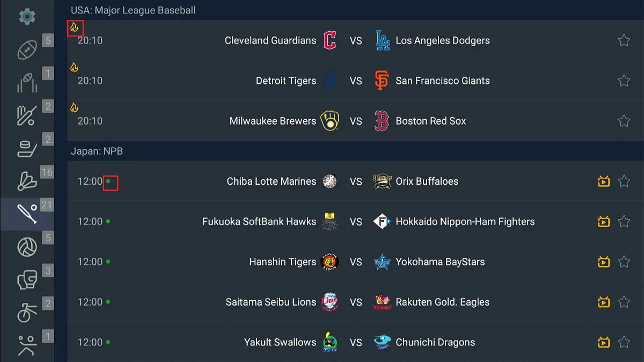Watch live stream of Hanshin Tigers game
This screenshot has width=644, height=362.
604,262
